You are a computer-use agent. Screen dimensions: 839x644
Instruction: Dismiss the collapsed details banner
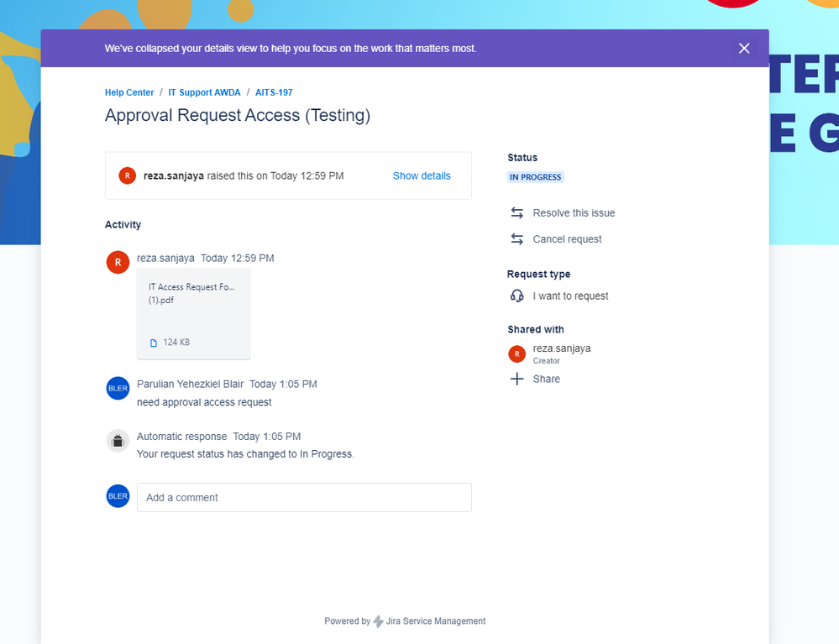[x=744, y=48]
